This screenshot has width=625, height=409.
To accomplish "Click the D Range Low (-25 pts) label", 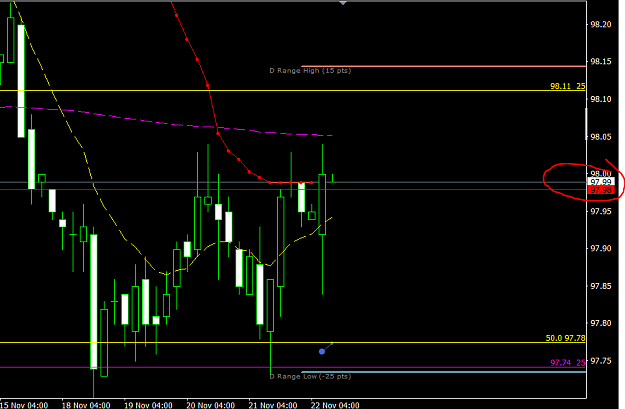I will [310, 376].
